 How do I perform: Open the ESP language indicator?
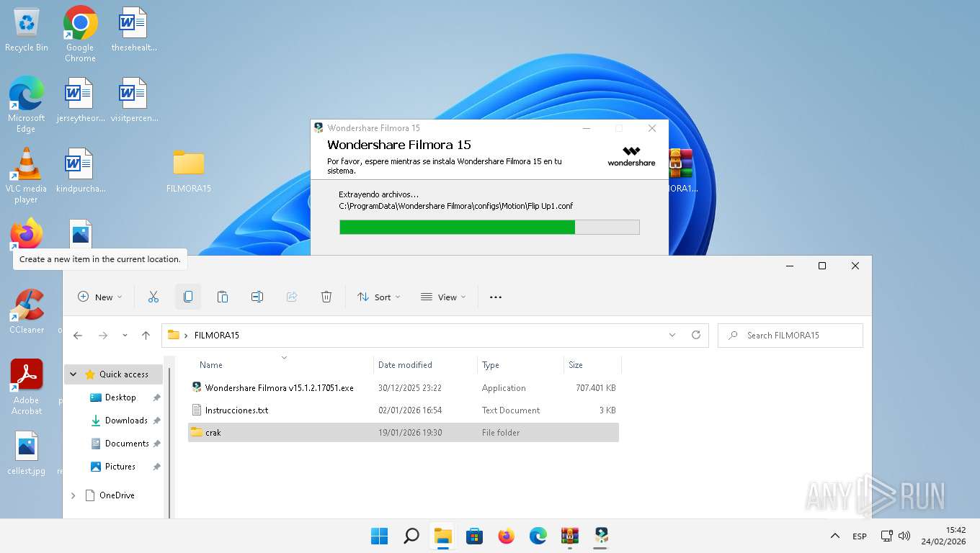[x=860, y=536]
